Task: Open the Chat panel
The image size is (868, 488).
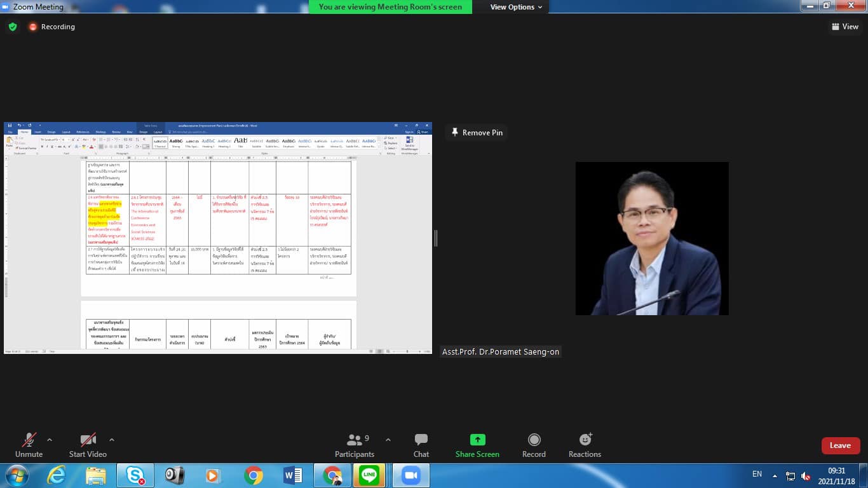Action: pos(421,440)
